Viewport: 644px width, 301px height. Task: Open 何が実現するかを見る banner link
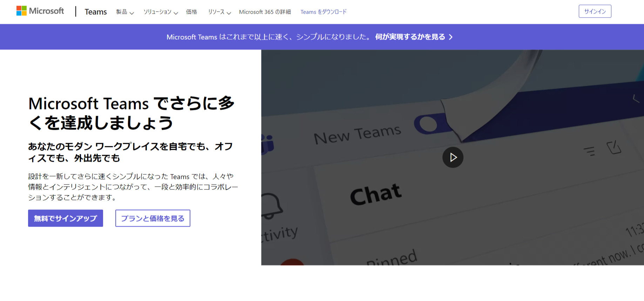[414, 37]
